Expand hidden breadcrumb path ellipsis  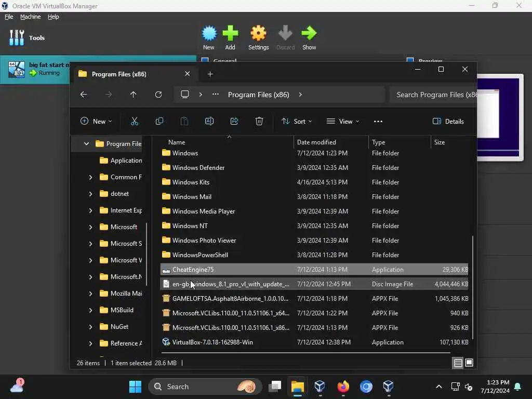(x=216, y=95)
